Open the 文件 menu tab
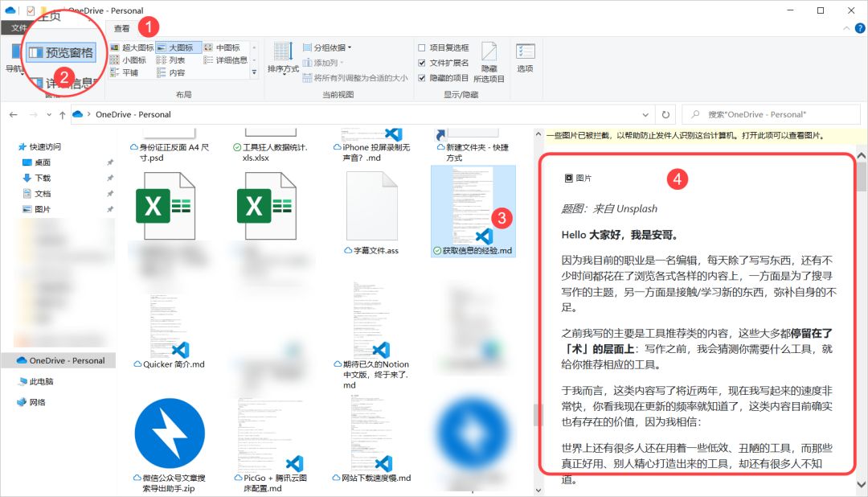 click(x=18, y=27)
